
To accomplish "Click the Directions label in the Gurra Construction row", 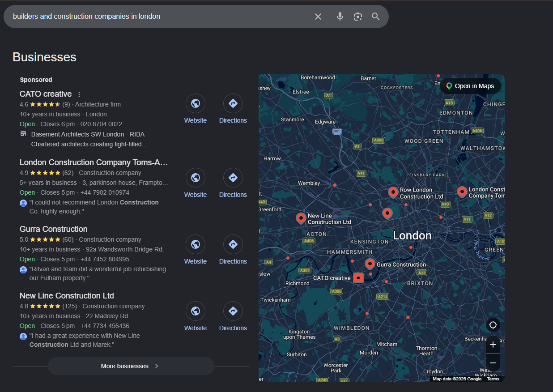I will click(x=233, y=261).
